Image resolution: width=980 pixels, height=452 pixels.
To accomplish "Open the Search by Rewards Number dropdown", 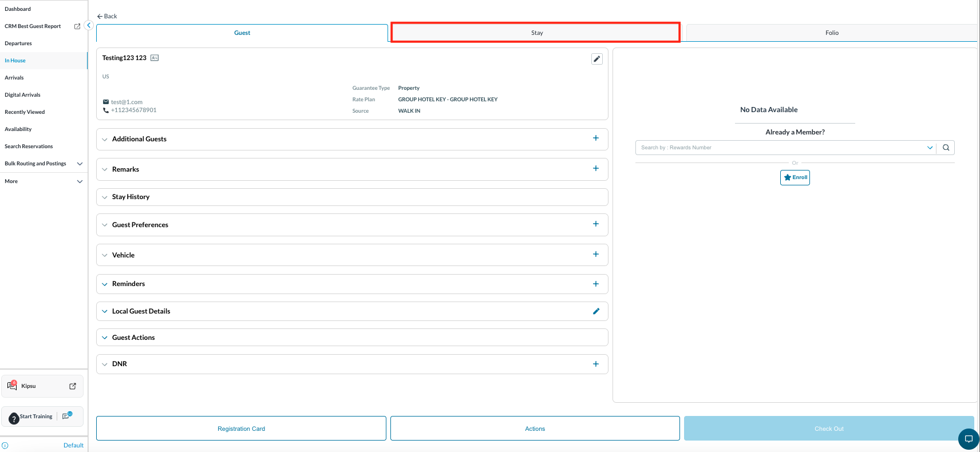I will 930,148.
